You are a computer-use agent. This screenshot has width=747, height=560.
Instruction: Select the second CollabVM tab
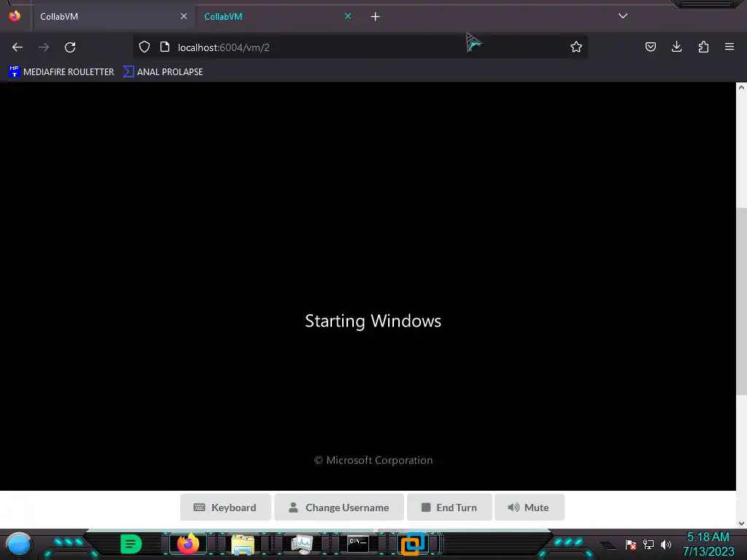tap(270, 17)
